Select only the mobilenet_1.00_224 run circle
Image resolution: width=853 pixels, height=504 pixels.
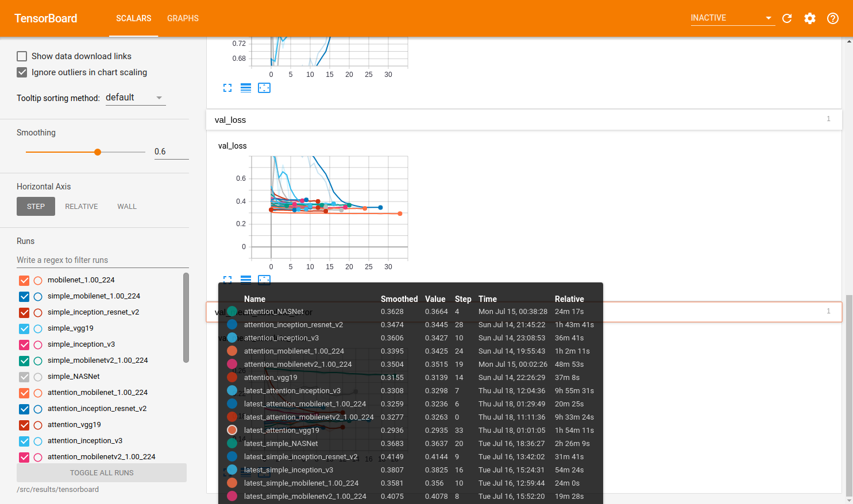(38, 281)
